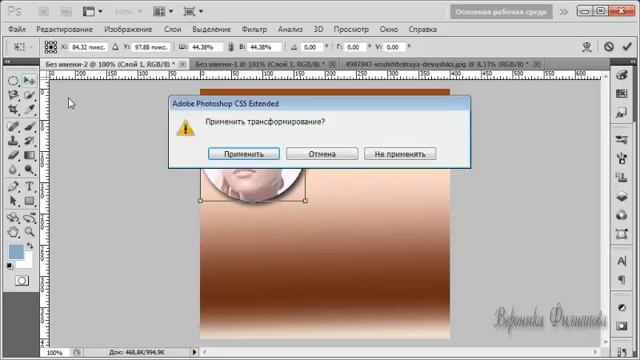
Task: Toggle relative positioning triangle icon
Action: [x=116, y=47]
